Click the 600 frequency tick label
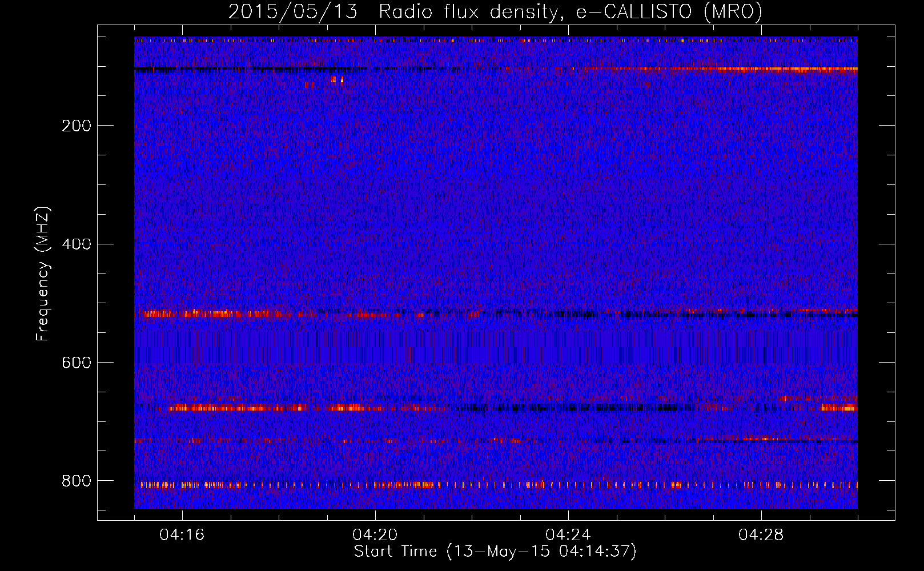 click(77, 363)
